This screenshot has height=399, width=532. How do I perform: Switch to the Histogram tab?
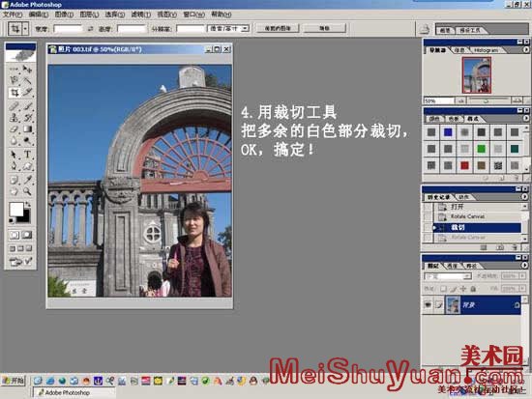tap(487, 50)
